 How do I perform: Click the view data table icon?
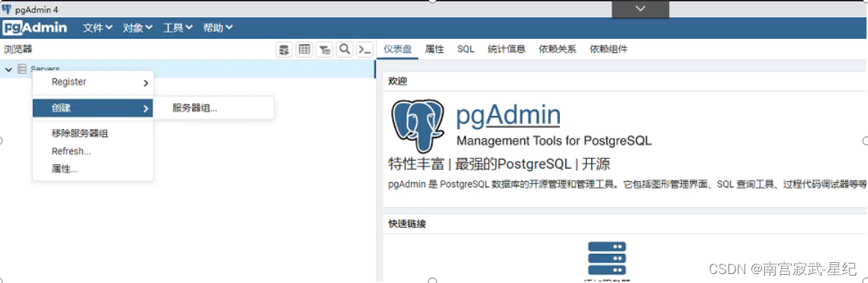tap(304, 50)
